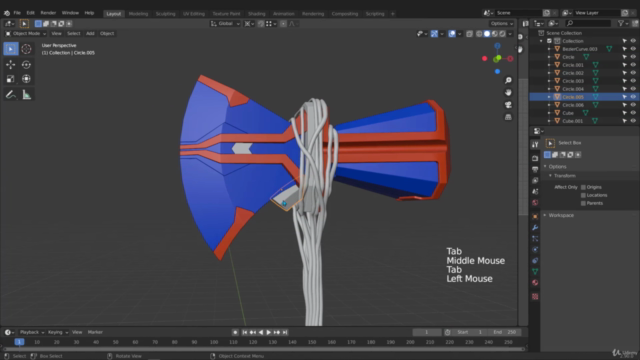Switch to the Sculpting workspace tab

coord(165,13)
